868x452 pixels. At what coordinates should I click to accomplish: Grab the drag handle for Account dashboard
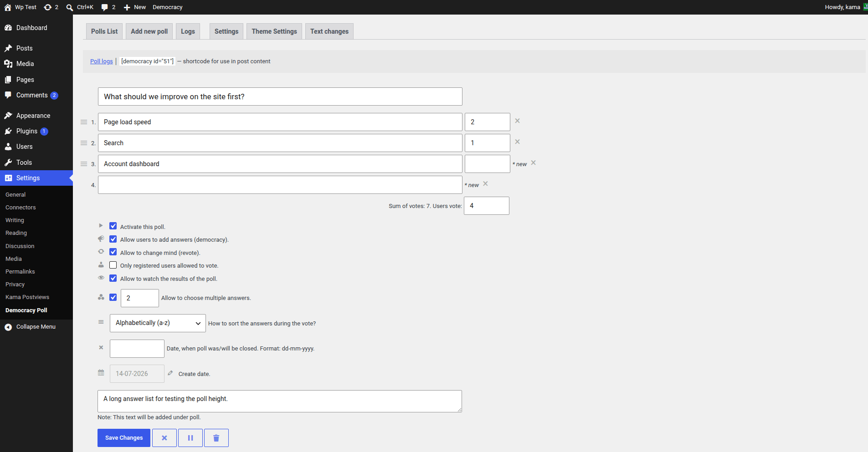[84, 164]
